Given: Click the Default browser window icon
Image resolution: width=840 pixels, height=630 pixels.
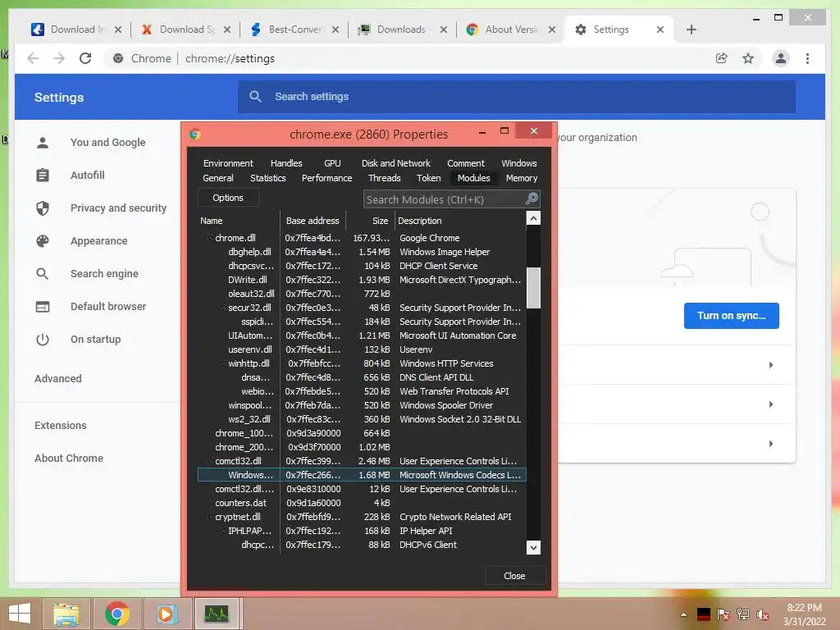Looking at the screenshot, I should (43, 307).
